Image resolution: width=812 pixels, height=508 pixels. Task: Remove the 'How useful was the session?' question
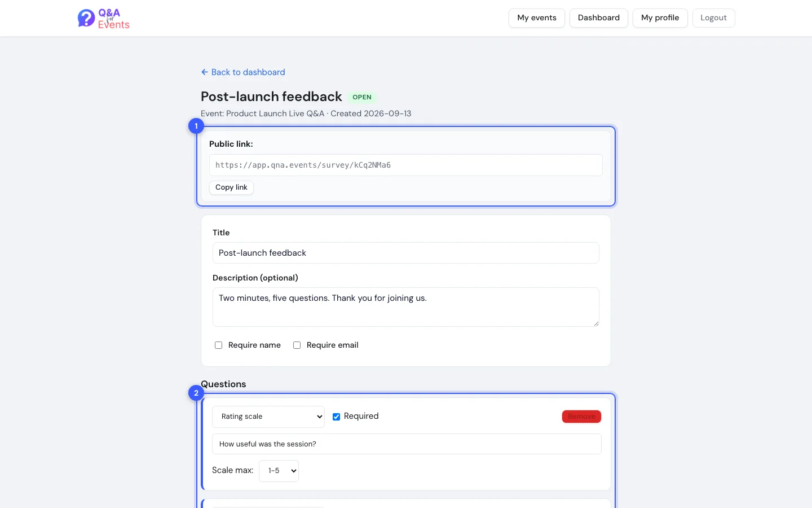point(581,417)
